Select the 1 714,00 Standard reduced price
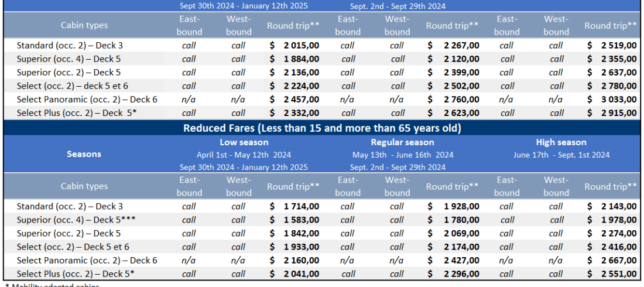Viewport: 644px width, 287px height. click(301, 206)
